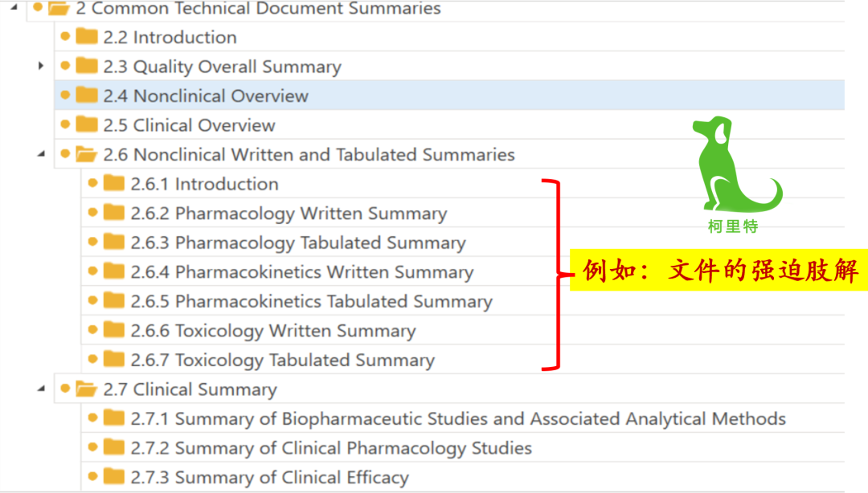This screenshot has height=493, width=868.
Task: Click the orange status dot beside 2.5 Clinical Overview
Action: 65,124
